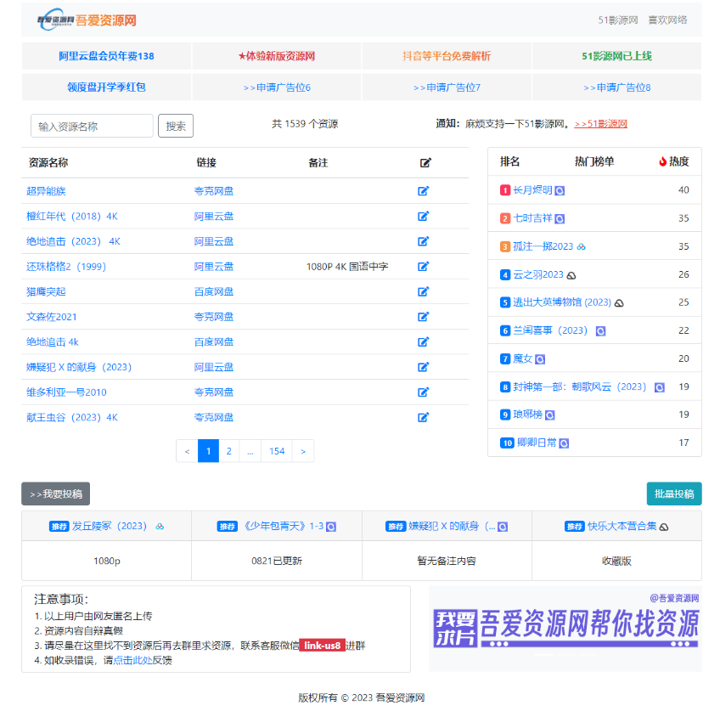Click edit icon for 献王虫谷 (2023) 4K row
Viewport: 720px width, 728px height.
(x=423, y=417)
